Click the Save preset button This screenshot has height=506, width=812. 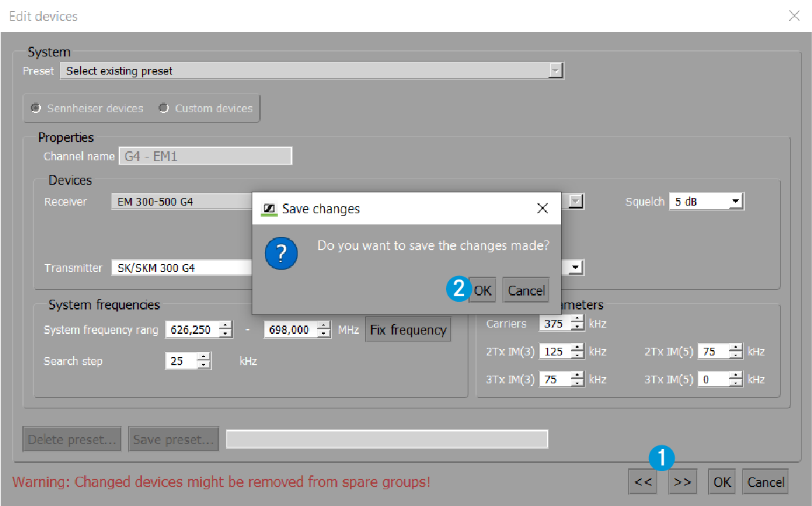tap(173, 438)
